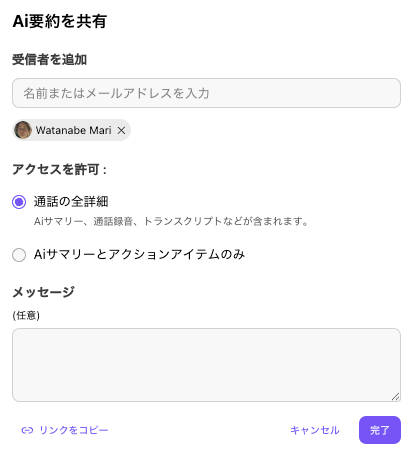Click the (任意) optional label
The height and width of the screenshot is (449, 413).
(x=26, y=315)
